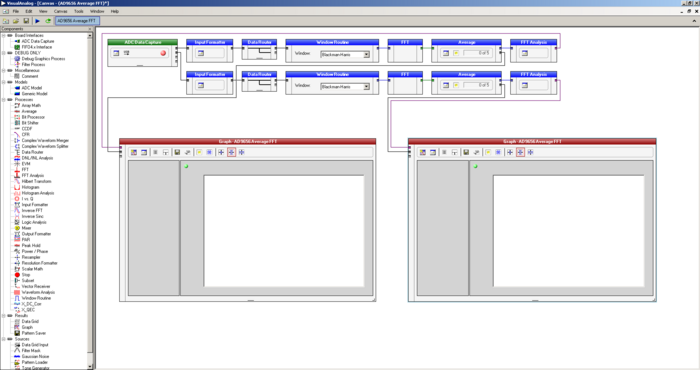
Task: Collapse the Sources tree node
Action: pyautogui.click(x=4, y=339)
